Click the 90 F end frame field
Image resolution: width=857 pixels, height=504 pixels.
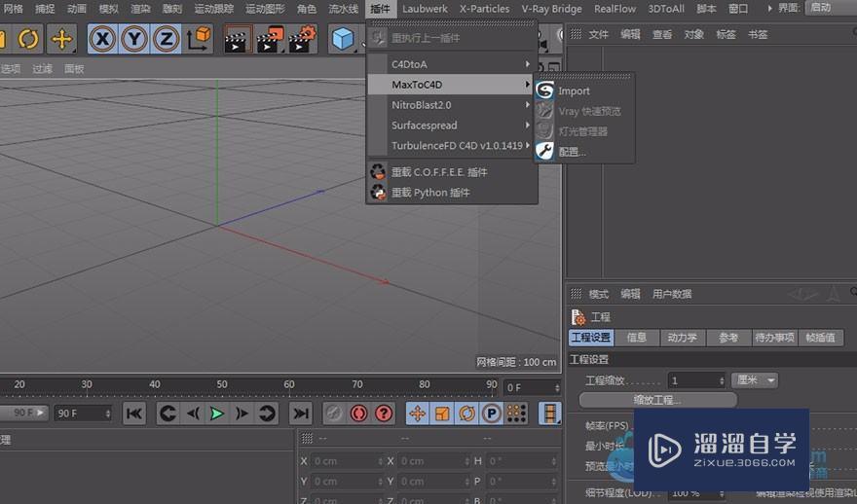point(83,414)
